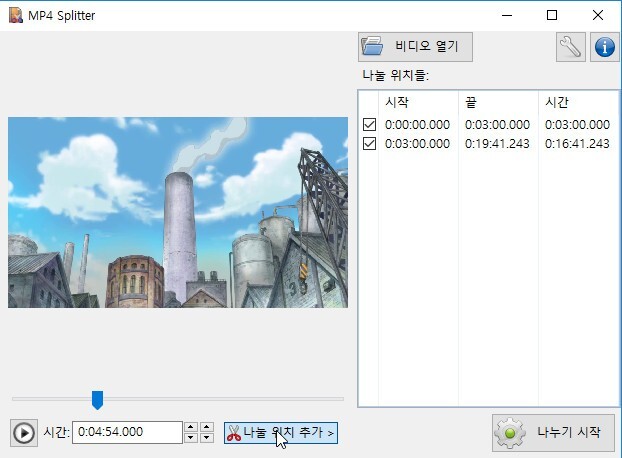Screen dimensions: 622x458
Task: Increase time with first spinner up arrow
Action: pyautogui.click(x=191, y=427)
